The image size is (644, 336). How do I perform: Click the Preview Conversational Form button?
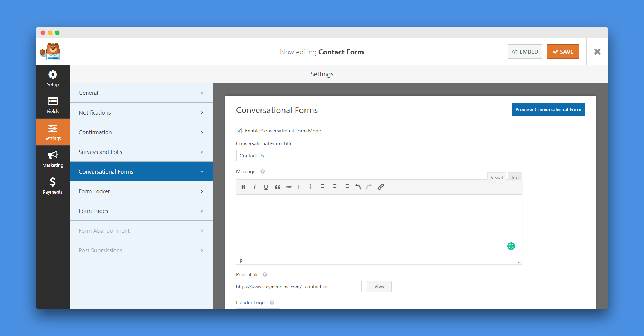coord(548,109)
